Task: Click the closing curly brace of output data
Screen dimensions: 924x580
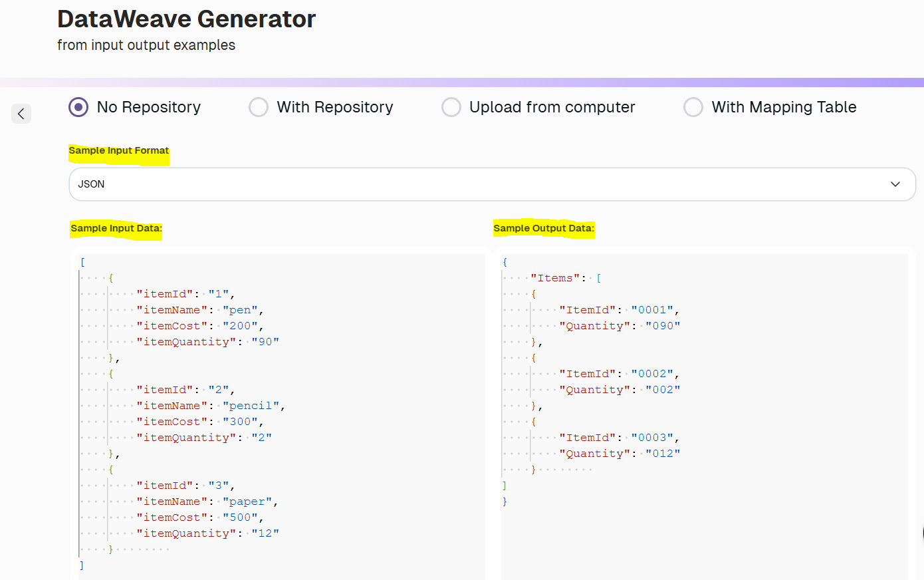Action: pyautogui.click(x=505, y=502)
